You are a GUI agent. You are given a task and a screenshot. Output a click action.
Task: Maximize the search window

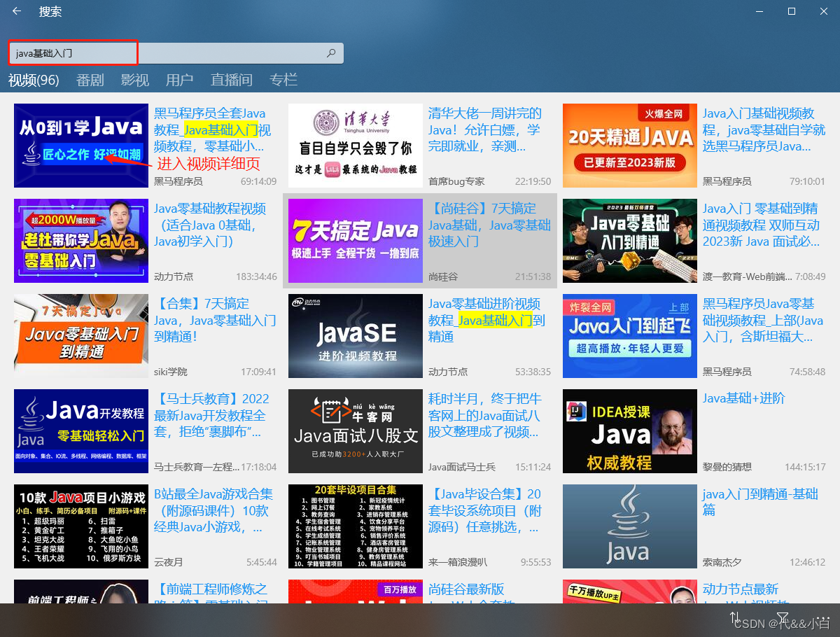[x=792, y=11]
